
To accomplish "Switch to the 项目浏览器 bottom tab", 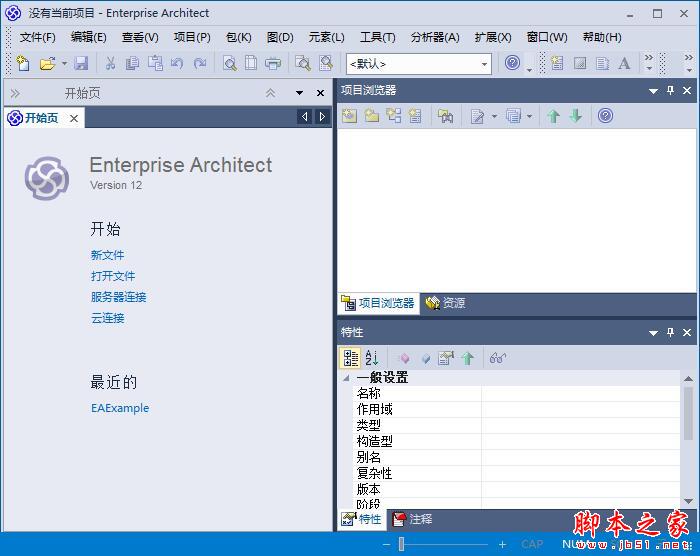I will (x=379, y=303).
